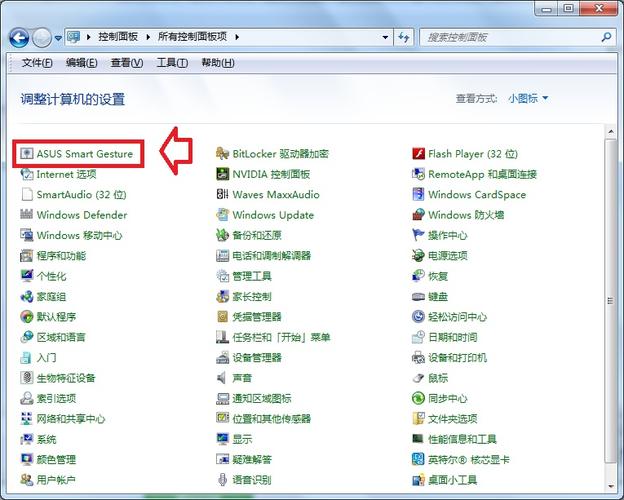Open the 声音 speaker icon
The width and height of the screenshot is (624, 500).
tap(222, 377)
